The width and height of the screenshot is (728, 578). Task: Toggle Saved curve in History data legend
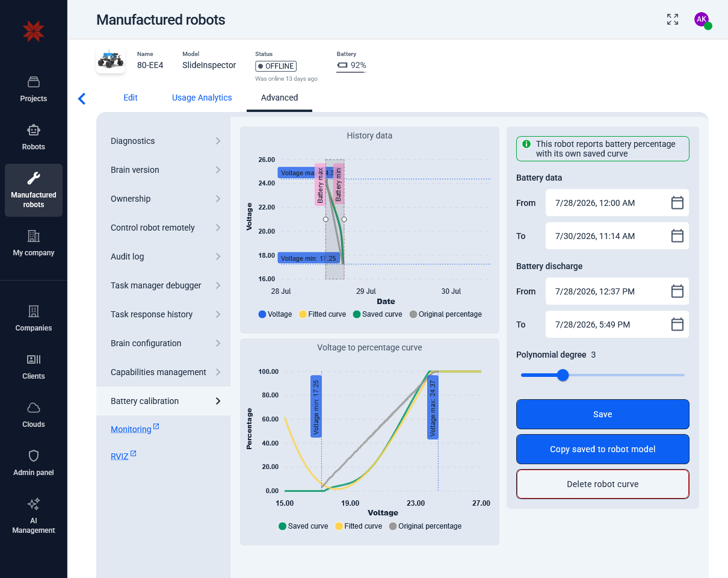pos(377,314)
